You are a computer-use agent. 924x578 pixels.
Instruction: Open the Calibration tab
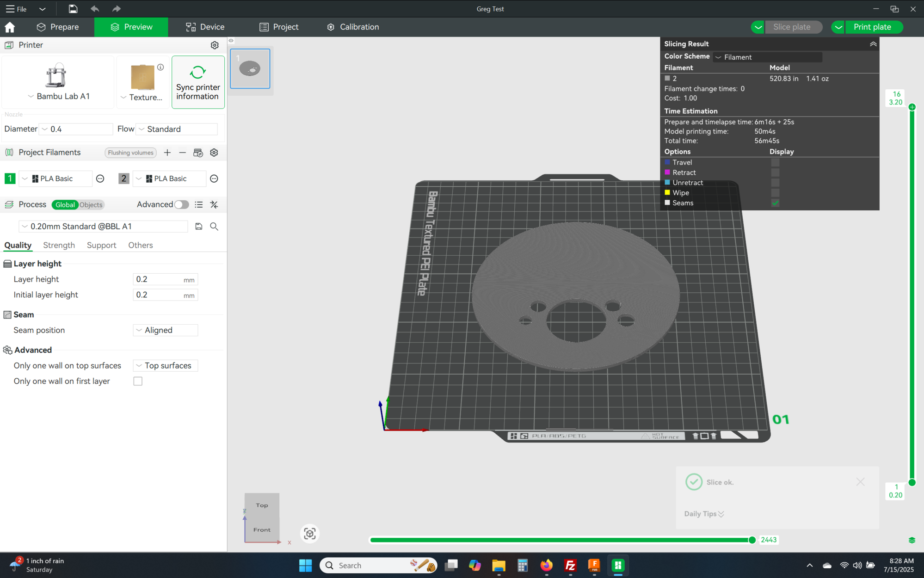click(353, 27)
